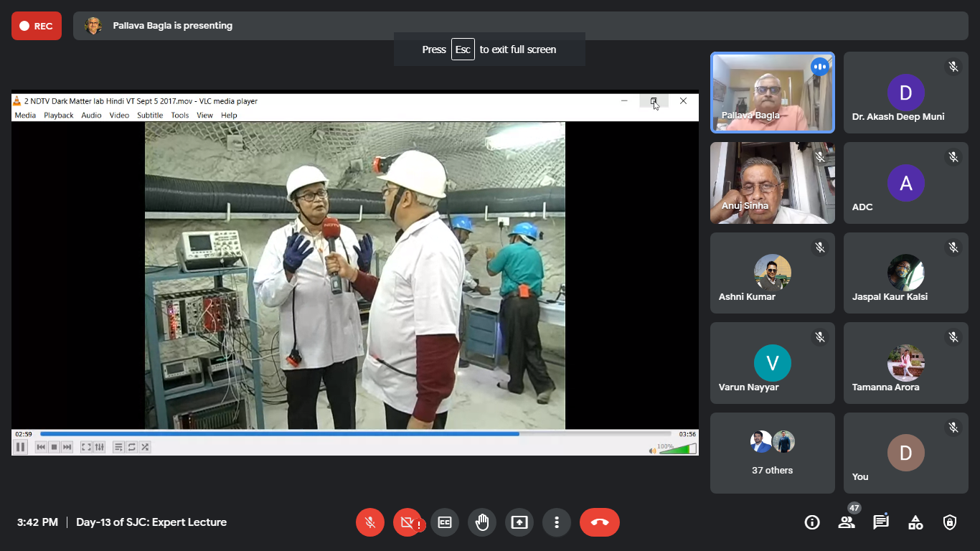Click total time 03:56 label

pyautogui.click(x=687, y=434)
